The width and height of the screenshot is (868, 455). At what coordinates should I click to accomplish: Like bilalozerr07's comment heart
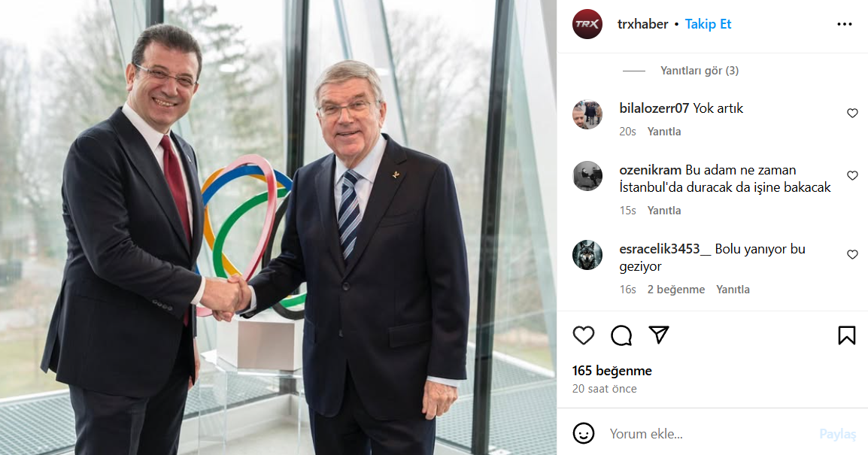(852, 114)
